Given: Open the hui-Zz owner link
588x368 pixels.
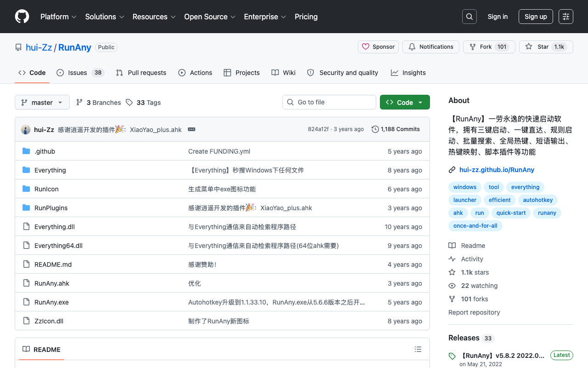Looking at the screenshot, I should 39,47.
